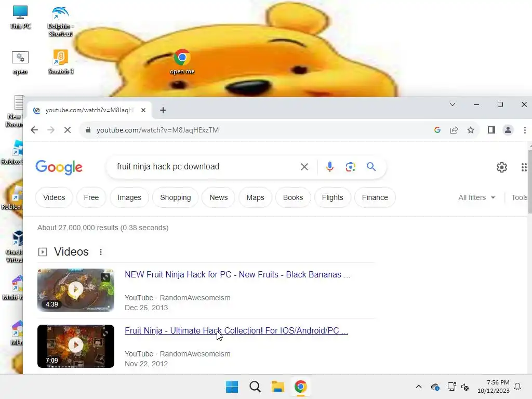Open the tab search chevron
The width and height of the screenshot is (532, 399).
click(x=453, y=104)
